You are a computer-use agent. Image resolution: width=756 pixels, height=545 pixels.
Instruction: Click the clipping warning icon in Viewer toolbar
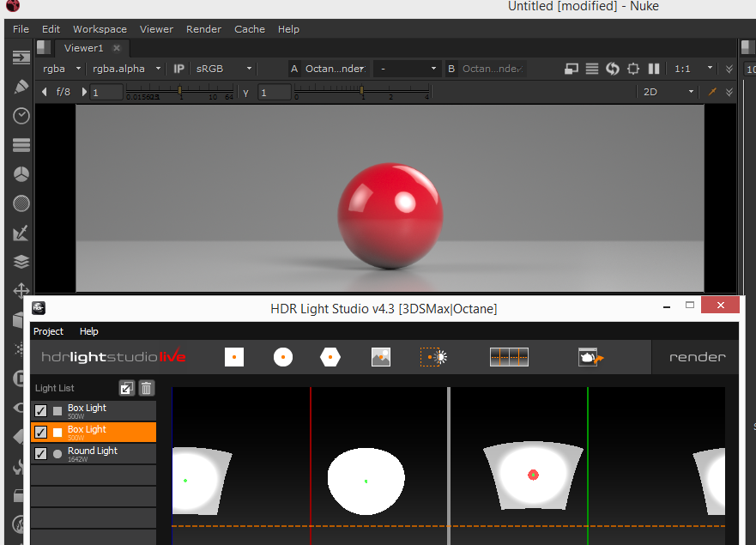tap(572, 69)
